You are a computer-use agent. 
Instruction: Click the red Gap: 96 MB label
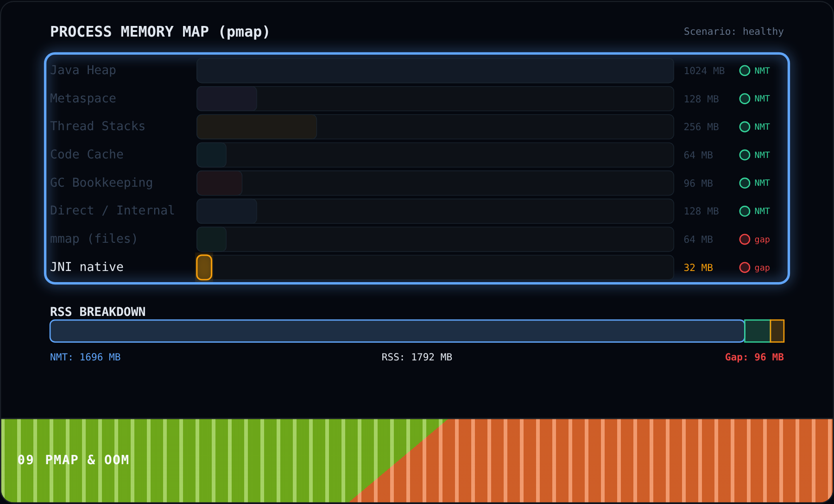click(754, 357)
